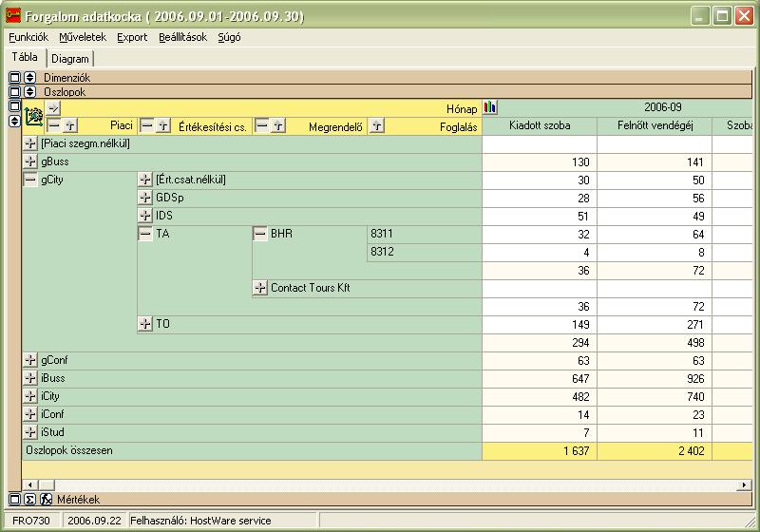This screenshot has width=760, height=532.
Task: Switch to the Diagram tab
Action: pos(70,59)
